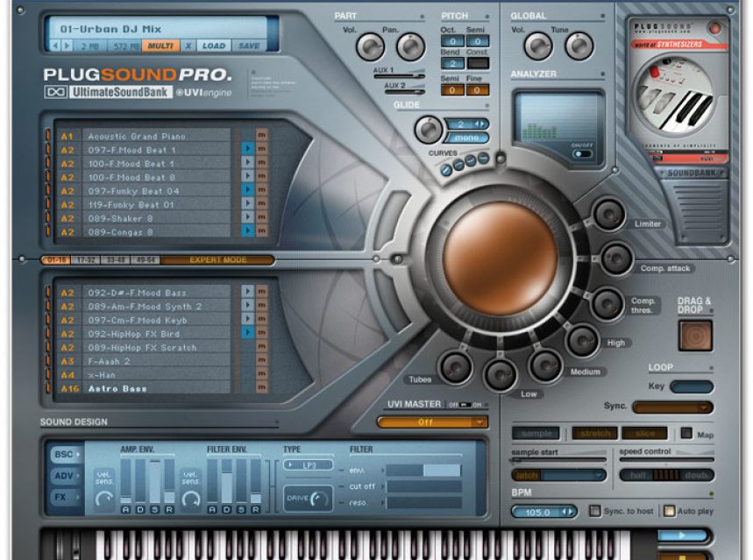753x560 pixels.
Task: Mute the x-Han part
Action: 262,373
